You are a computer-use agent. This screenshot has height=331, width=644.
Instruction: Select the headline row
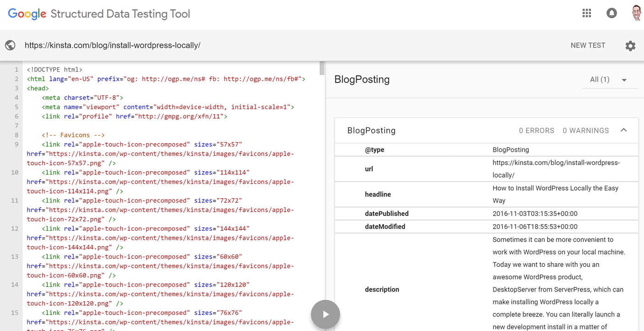(486, 194)
